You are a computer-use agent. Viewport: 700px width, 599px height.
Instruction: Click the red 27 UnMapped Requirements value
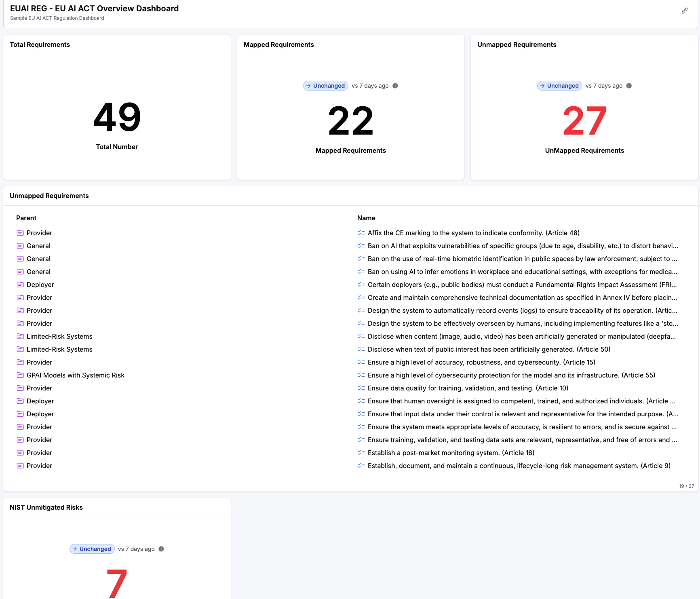coord(584,120)
